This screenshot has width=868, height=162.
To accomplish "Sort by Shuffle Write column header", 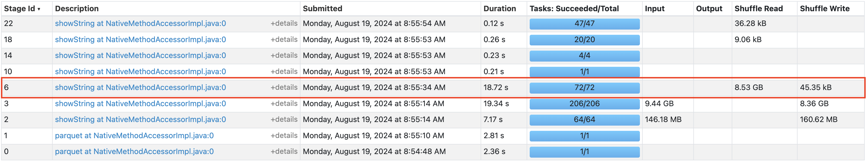I will coord(824,9).
